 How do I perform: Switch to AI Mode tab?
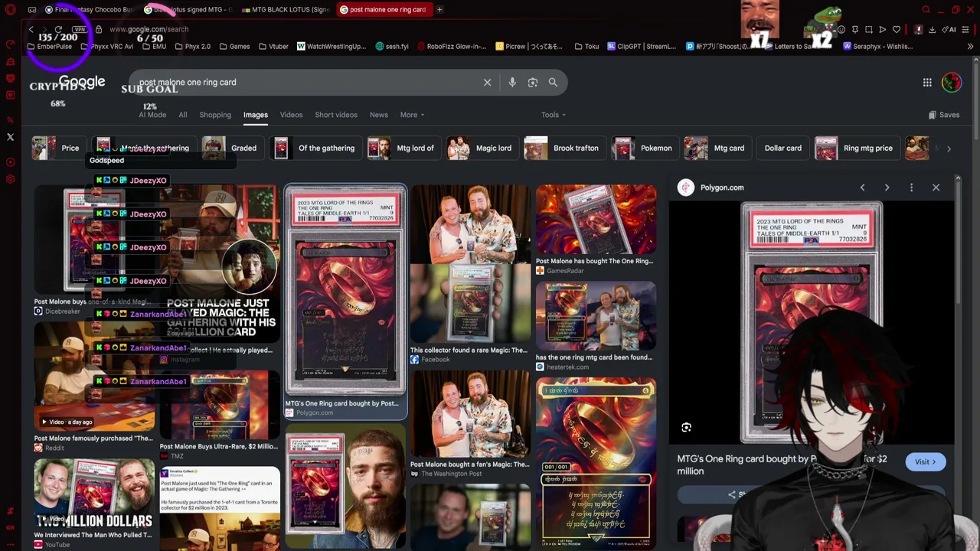pyautogui.click(x=152, y=115)
